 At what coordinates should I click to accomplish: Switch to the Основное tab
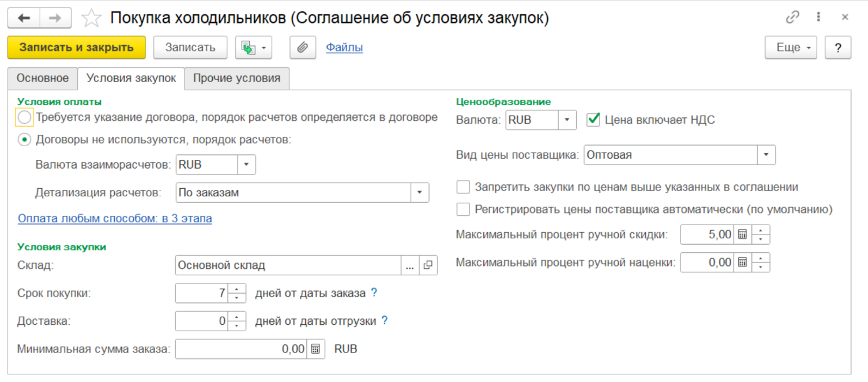click(42, 78)
